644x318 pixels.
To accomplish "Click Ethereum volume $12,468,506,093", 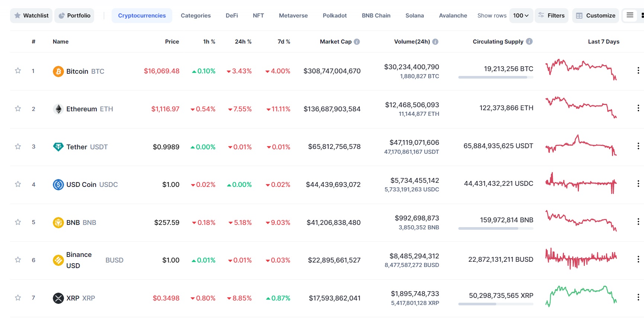I will tap(412, 105).
